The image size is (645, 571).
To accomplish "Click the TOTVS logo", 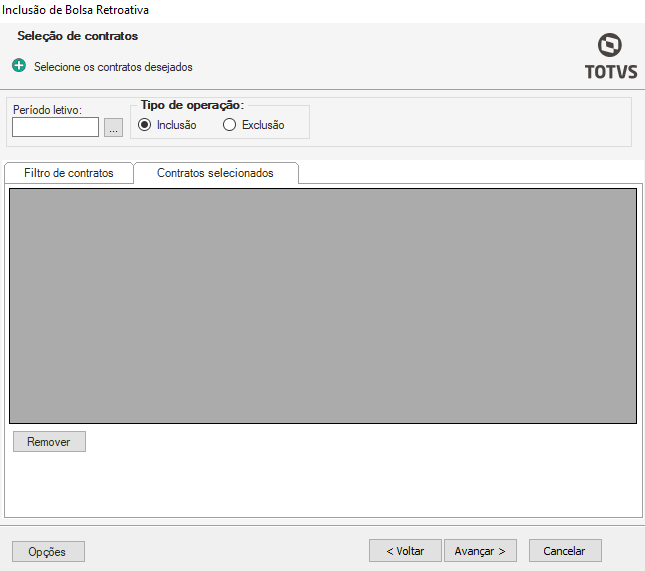I will [x=608, y=56].
